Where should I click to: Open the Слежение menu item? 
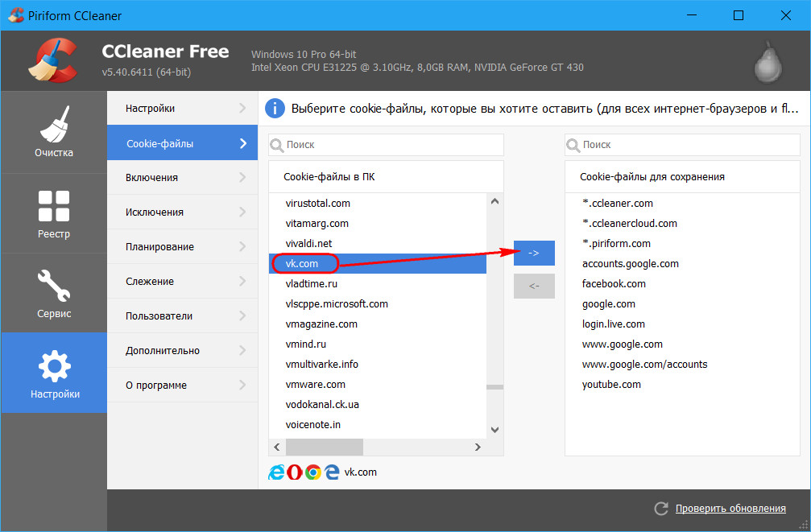(182, 281)
